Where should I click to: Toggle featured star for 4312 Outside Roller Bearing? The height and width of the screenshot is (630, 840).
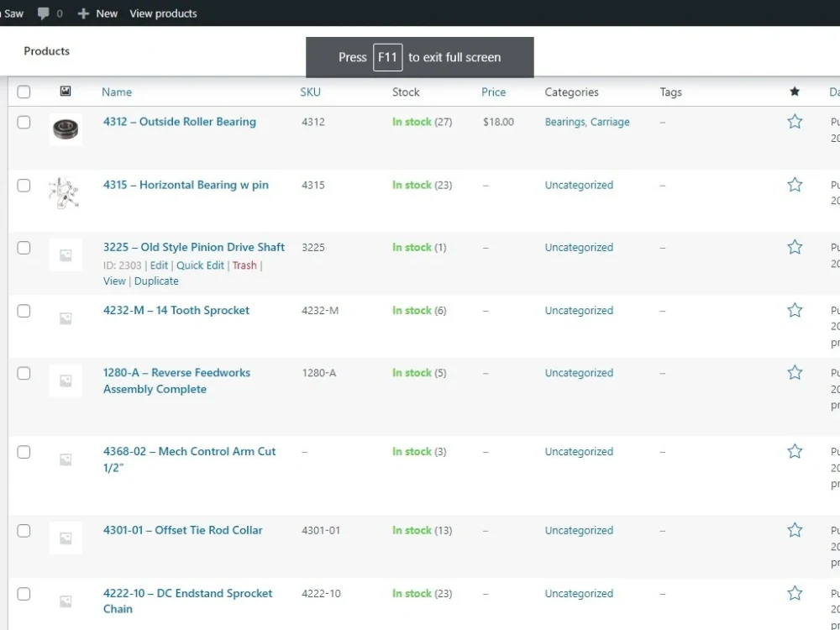pyautogui.click(x=795, y=122)
